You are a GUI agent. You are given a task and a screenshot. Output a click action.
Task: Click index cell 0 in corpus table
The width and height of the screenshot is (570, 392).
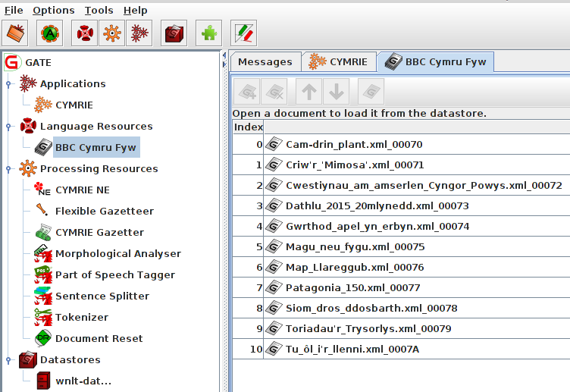(248, 144)
